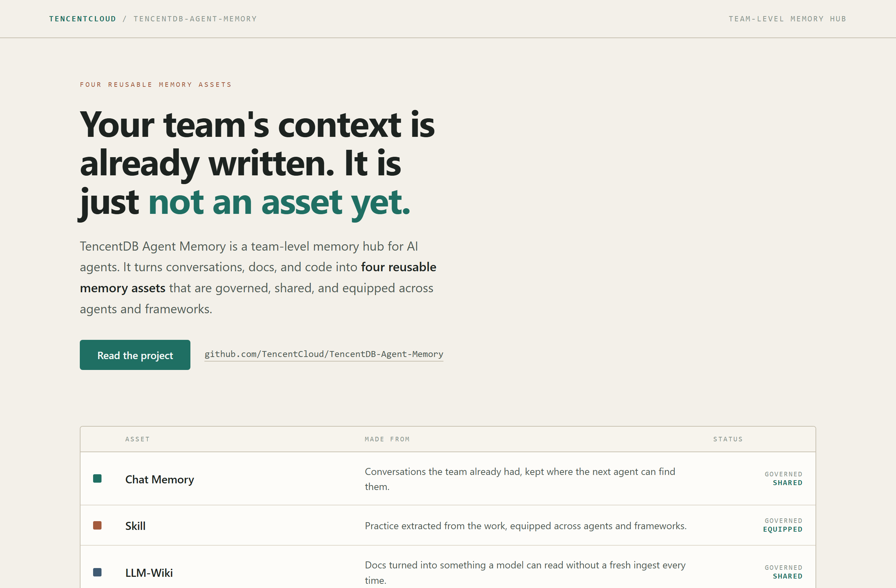Image resolution: width=896 pixels, height=588 pixels.
Task: Click the MADE FROM column header
Action: coord(387,439)
